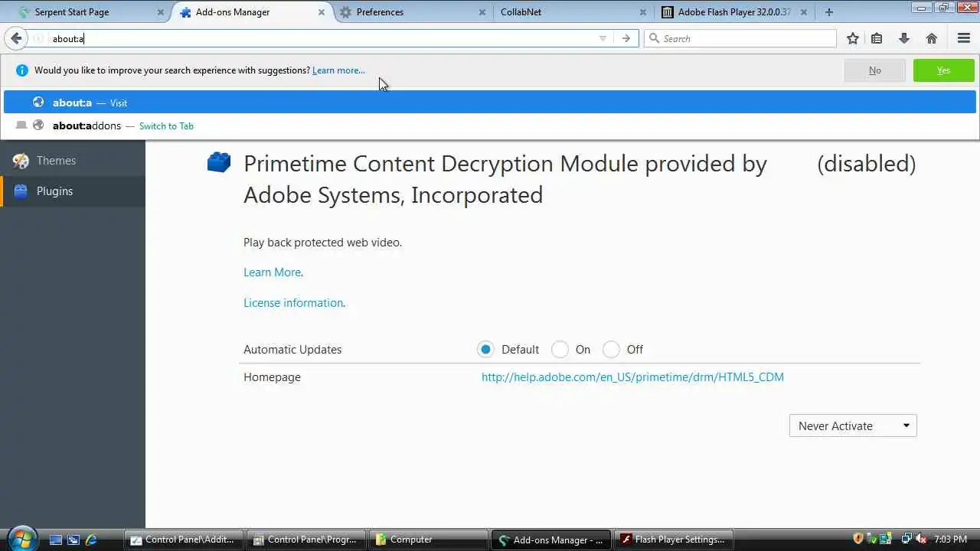The height and width of the screenshot is (551, 980).
Task: Set Automatic Updates to On
Action: (x=560, y=350)
